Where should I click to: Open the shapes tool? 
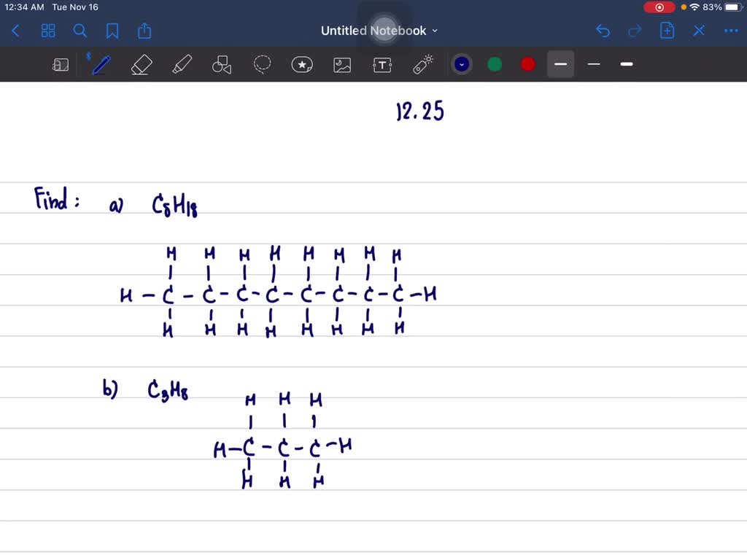pyautogui.click(x=221, y=64)
